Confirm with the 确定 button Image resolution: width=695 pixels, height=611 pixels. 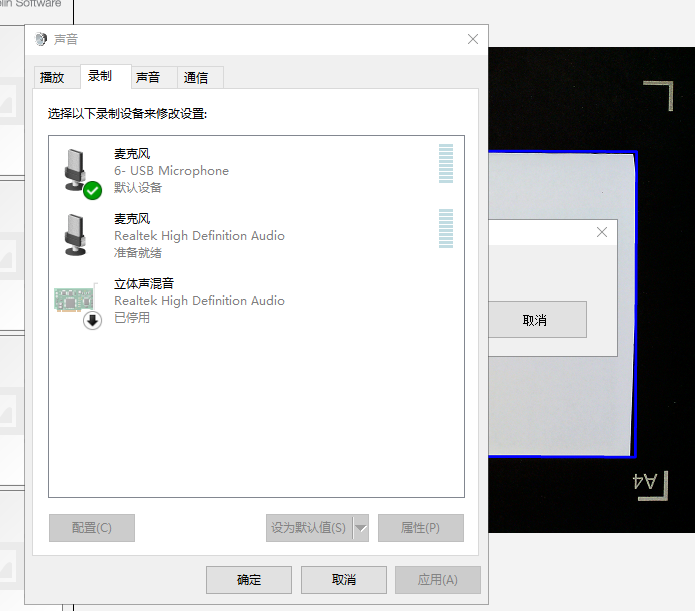tap(249, 580)
